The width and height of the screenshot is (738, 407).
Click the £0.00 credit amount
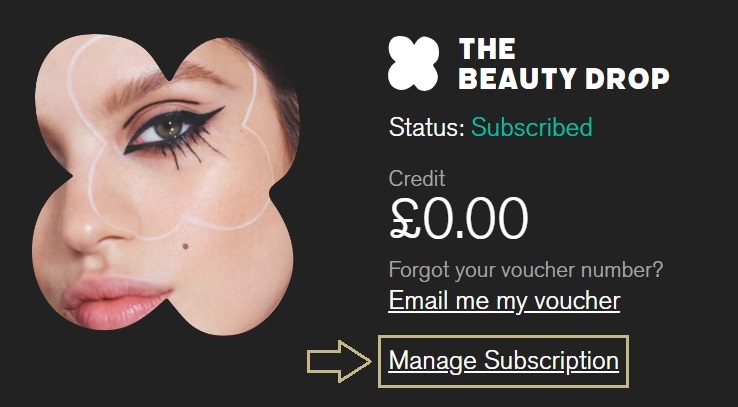pos(459,219)
